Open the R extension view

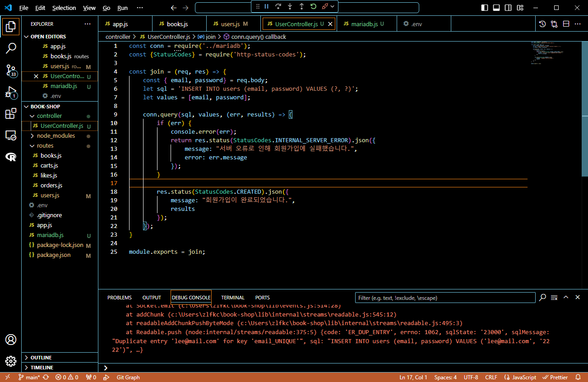click(11, 157)
